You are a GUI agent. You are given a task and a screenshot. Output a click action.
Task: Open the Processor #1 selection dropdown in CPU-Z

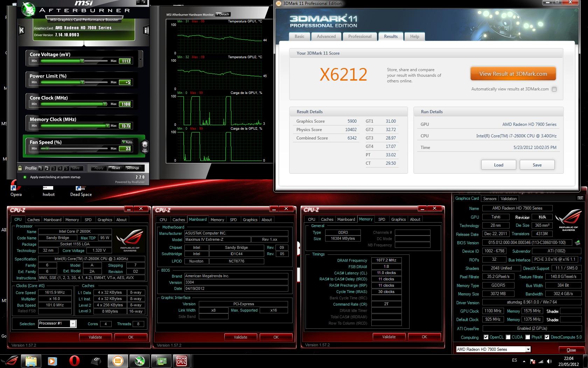coord(73,323)
